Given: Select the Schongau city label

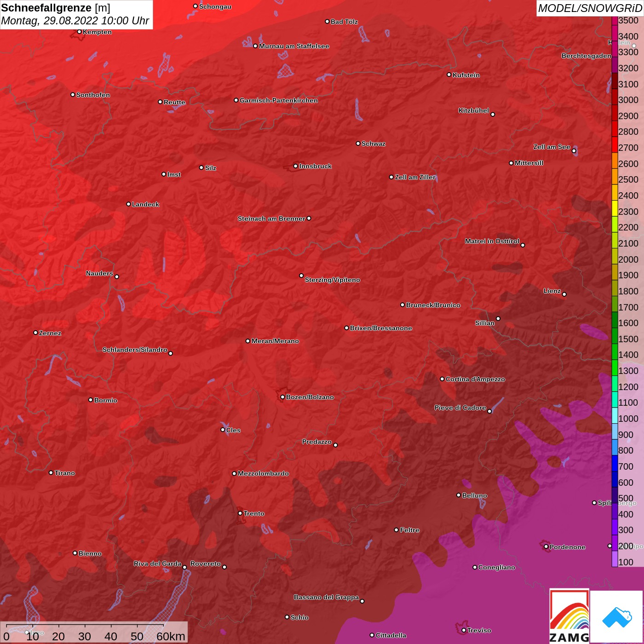Looking at the screenshot, I should point(215,6).
